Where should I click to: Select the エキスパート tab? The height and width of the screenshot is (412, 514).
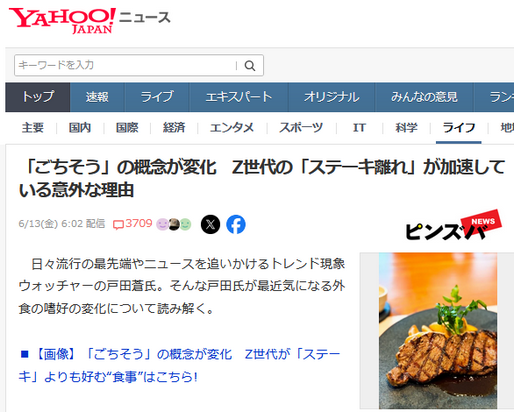[239, 97]
